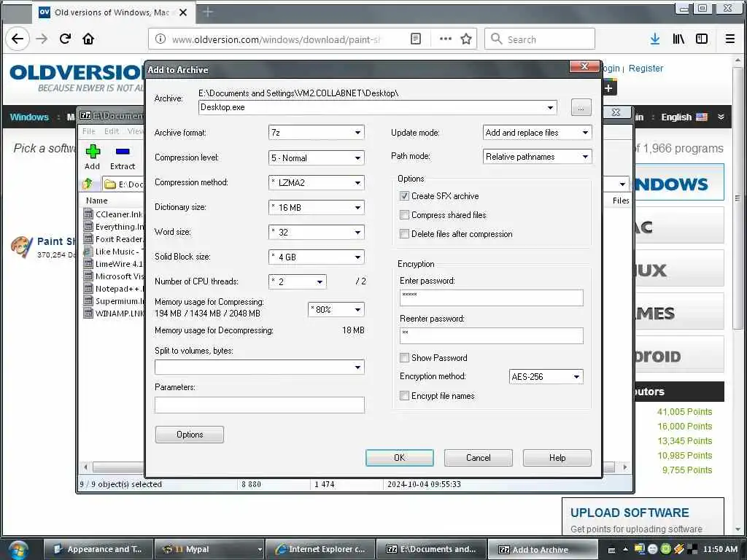Open the Solid Block size dropdown
Image resolution: width=747 pixels, height=560 pixels.
tap(317, 257)
